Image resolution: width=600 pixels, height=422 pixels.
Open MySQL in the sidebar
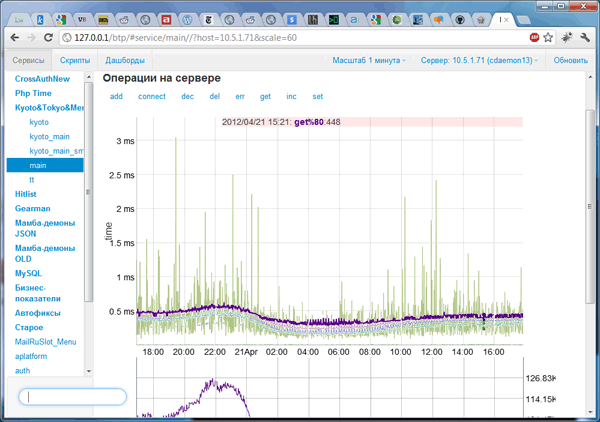pos(28,274)
